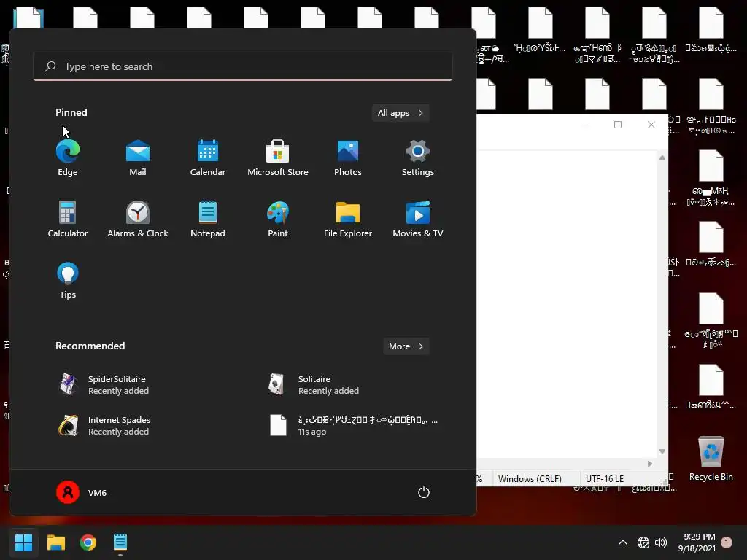Open the Tips app
This screenshot has height=560, width=747.
pos(68,281)
